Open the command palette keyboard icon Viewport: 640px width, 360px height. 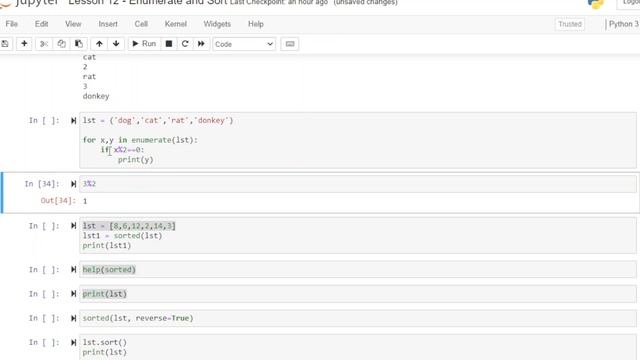290,44
